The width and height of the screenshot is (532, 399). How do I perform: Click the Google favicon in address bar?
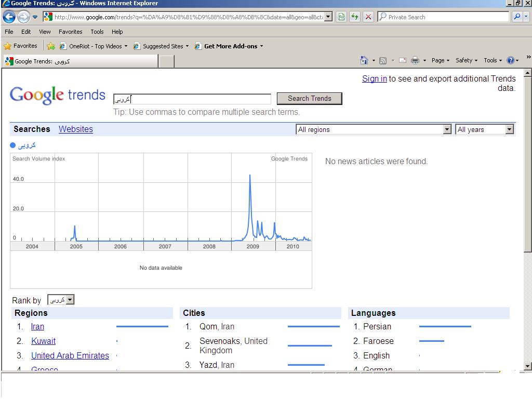[x=48, y=17]
